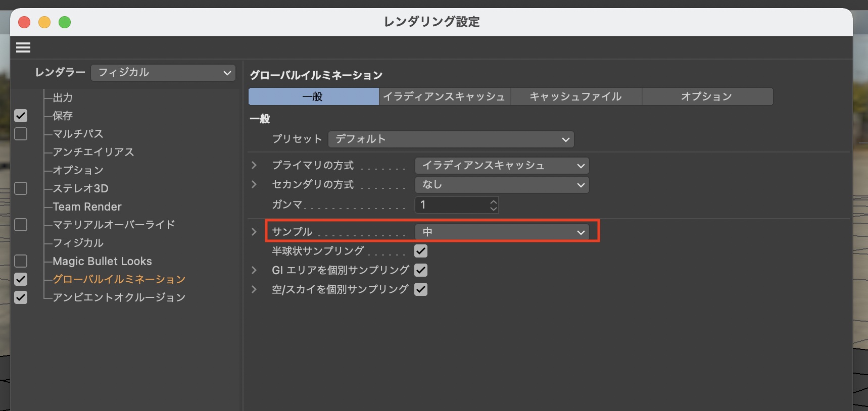
Task: Open the オプション tab in Global Illumination
Action: click(706, 96)
